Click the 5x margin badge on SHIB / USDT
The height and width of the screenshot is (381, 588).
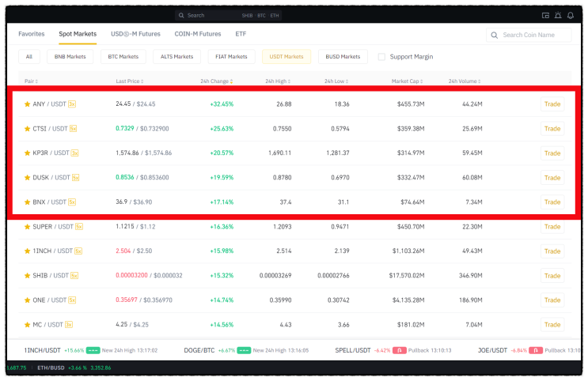74,276
